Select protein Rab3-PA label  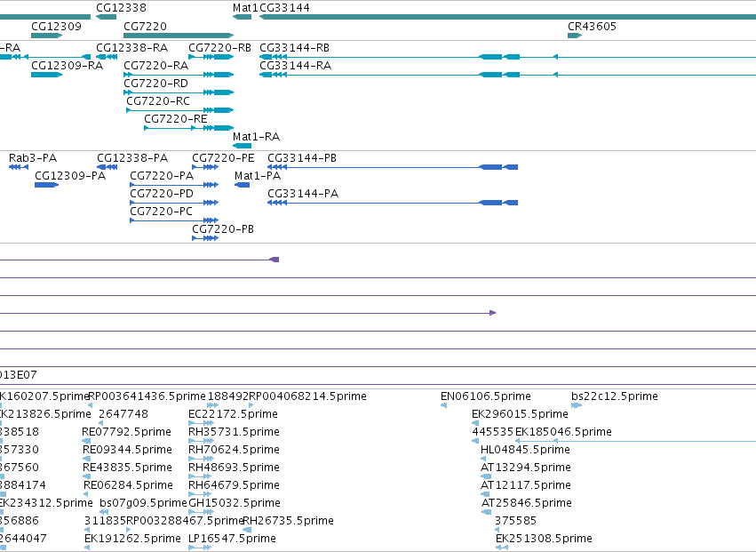click(x=33, y=158)
